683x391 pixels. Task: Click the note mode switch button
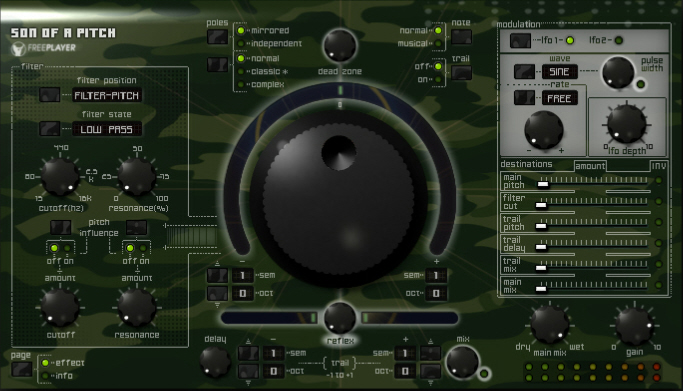click(x=461, y=37)
